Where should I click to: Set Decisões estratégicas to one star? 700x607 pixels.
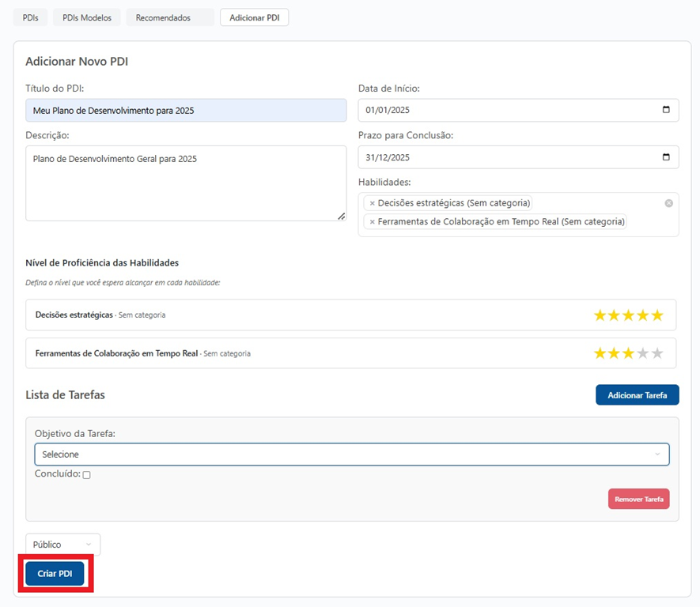point(600,315)
